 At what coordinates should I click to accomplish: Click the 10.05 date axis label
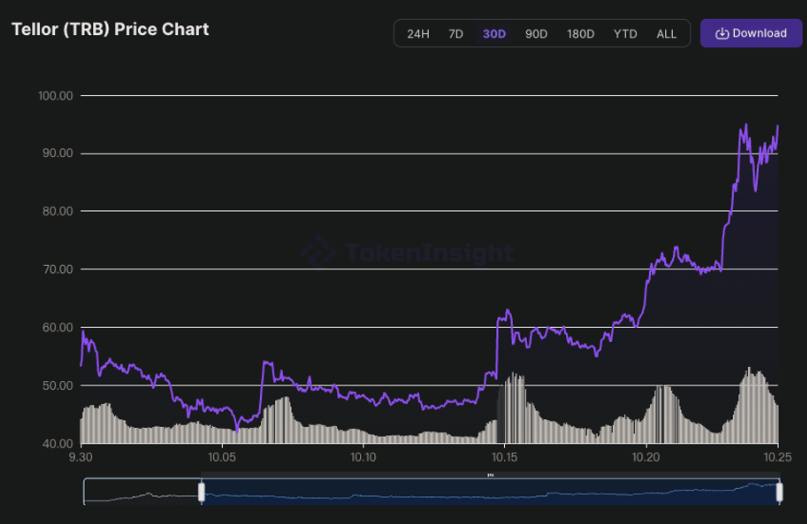[x=222, y=457]
